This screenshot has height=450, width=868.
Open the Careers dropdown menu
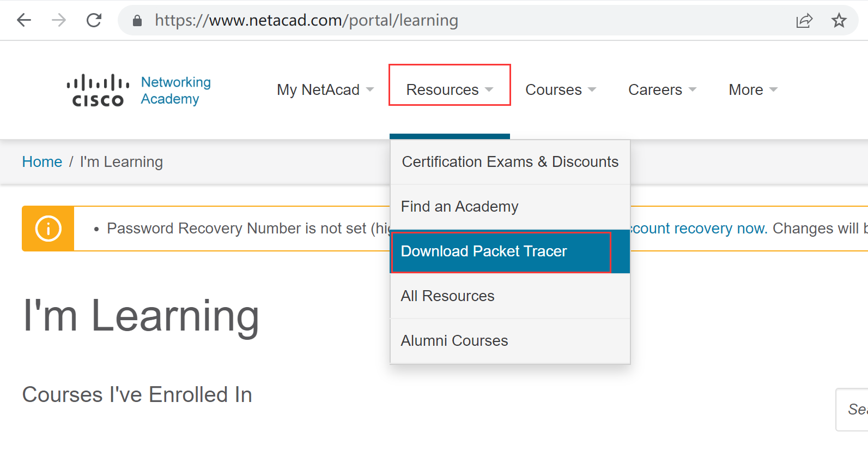(x=661, y=89)
